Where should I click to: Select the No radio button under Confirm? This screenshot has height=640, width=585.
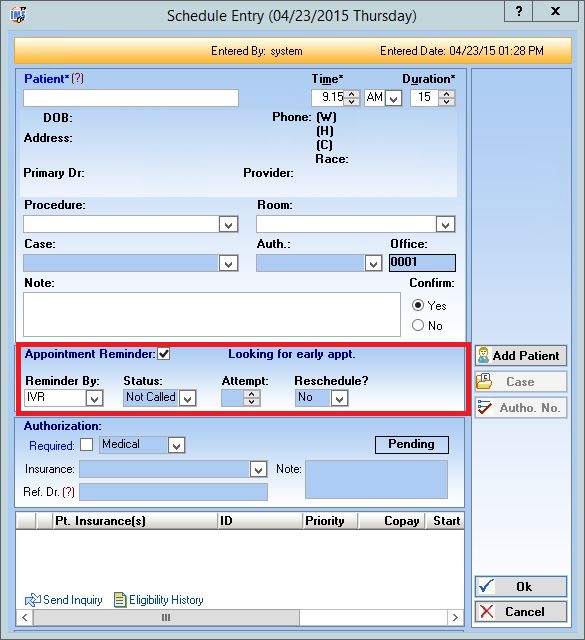tap(418, 325)
